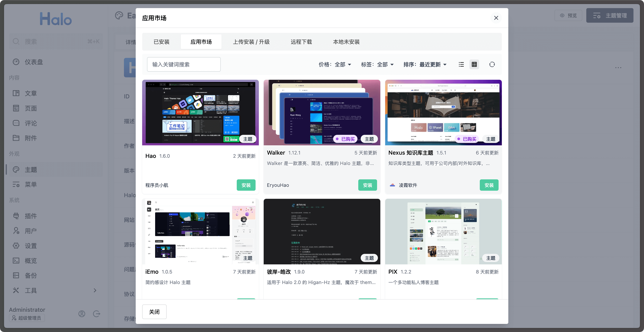
Task: Click the sidebar 搜索 search box
Action: click(x=56, y=41)
